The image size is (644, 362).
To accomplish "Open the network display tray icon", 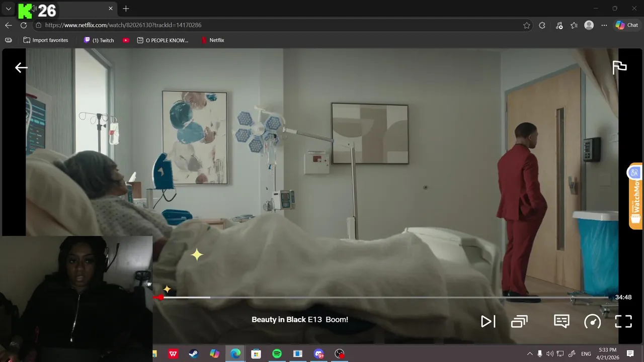I will coord(560,354).
